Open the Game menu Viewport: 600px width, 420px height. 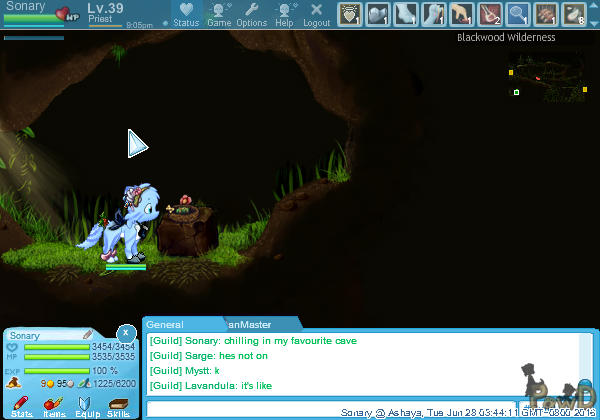click(219, 14)
